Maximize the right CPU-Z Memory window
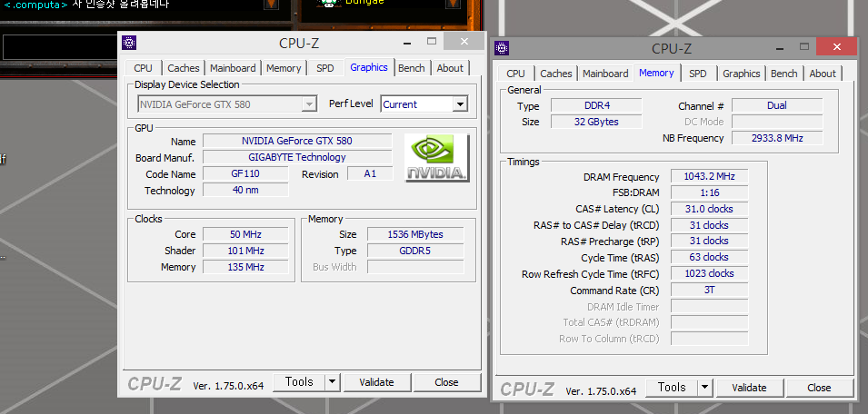 [801, 48]
